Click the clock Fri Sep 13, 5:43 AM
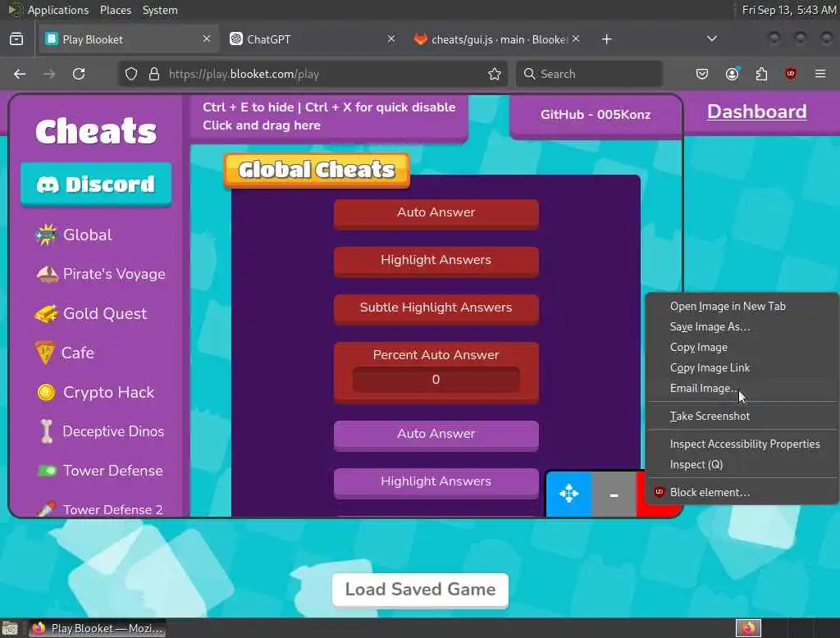Image resolution: width=840 pixels, height=638 pixels. (x=789, y=10)
